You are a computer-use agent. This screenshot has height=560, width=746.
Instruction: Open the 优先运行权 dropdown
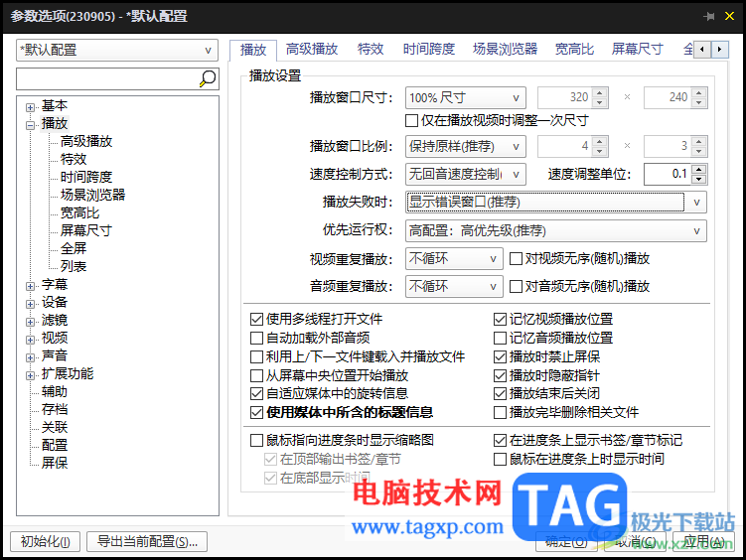[x=555, y=230]
